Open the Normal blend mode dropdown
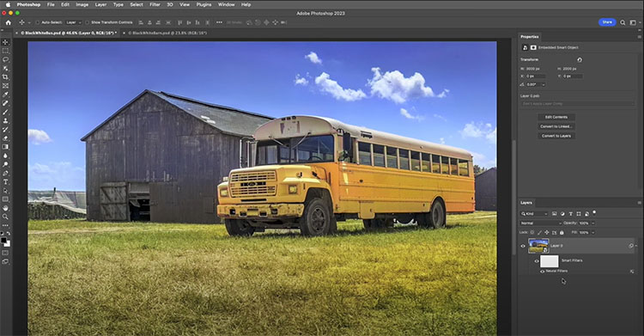644x336 pixels. (540, 223)
